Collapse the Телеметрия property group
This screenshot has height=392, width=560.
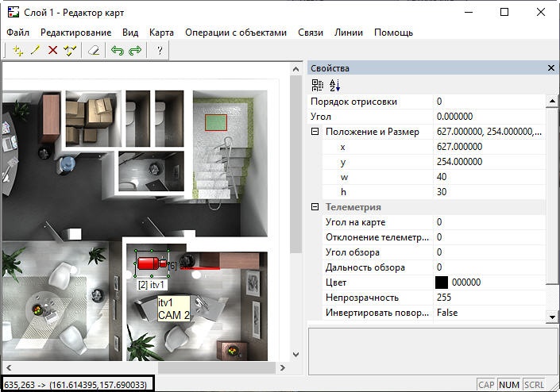(315, 207)
